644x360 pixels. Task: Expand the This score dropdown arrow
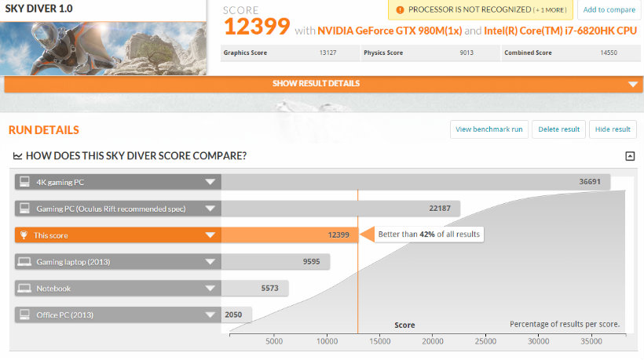210,235
